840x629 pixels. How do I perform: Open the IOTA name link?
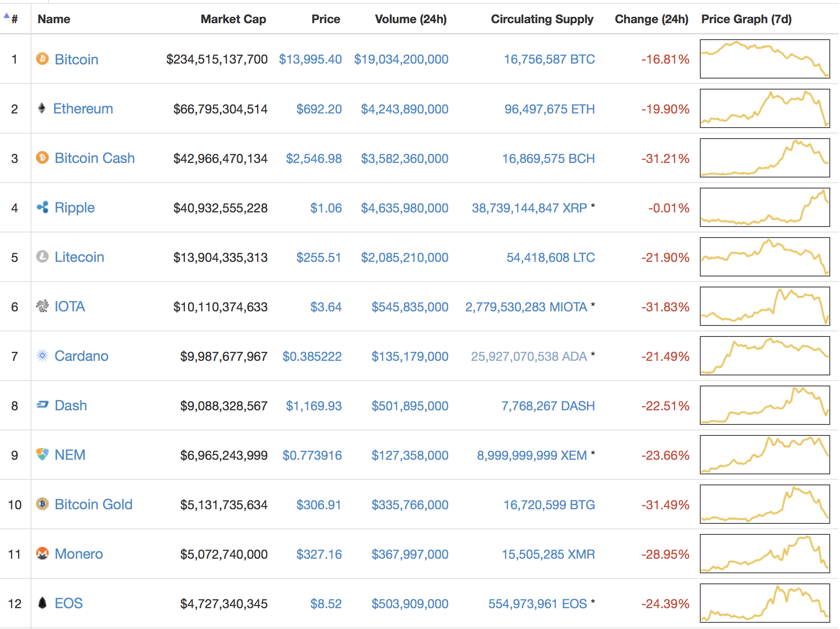coord(69,307)
